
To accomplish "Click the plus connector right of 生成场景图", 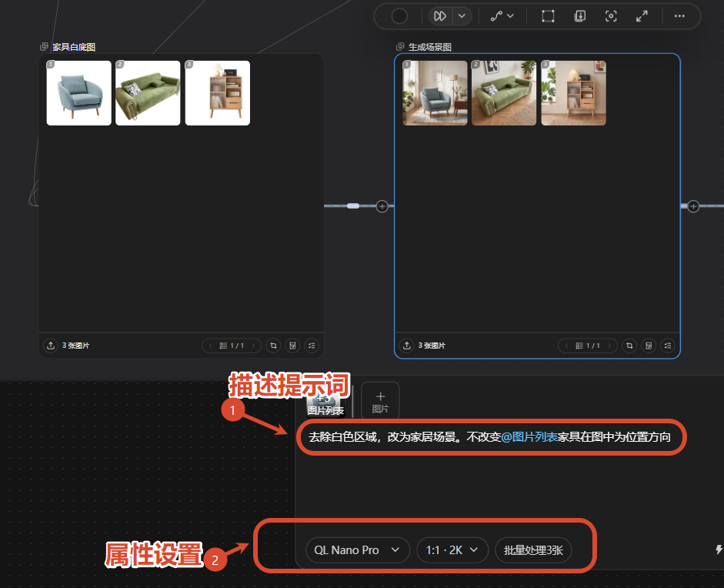I will pos(693,206).
